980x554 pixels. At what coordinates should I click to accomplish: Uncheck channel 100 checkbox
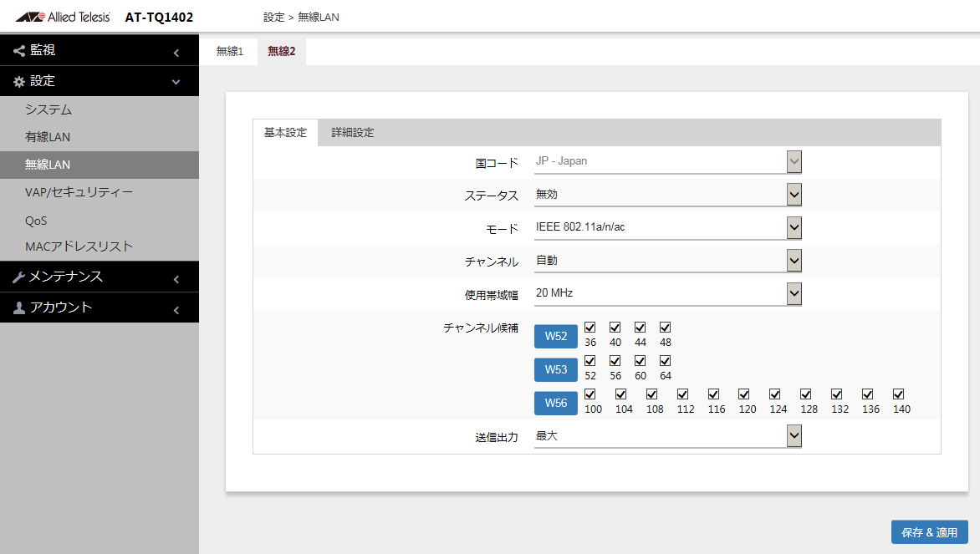(x=590, y=394)
